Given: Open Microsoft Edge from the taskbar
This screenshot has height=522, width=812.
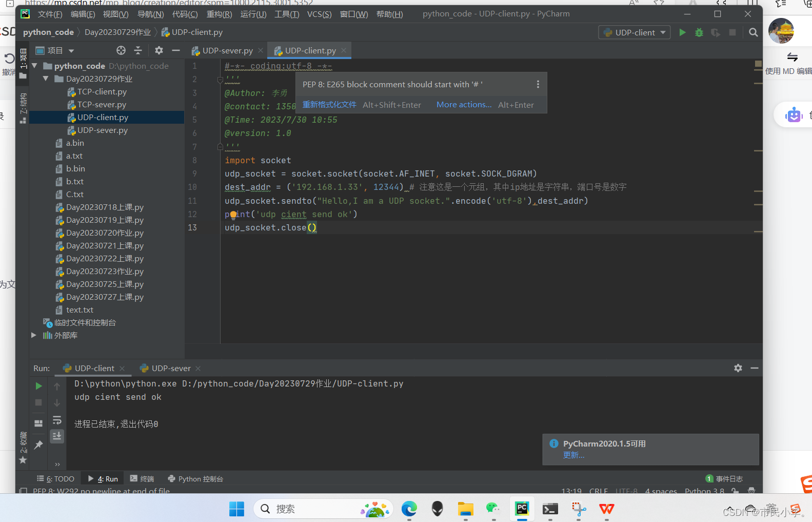Looking at the screenshot, I should point(409,509).
